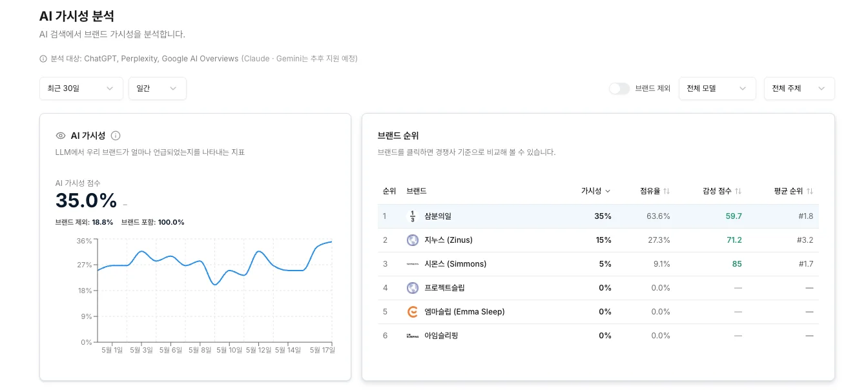868x390 pixels.
Task: Open the 전체 주제 dropdown
Action: click(800, 88)
